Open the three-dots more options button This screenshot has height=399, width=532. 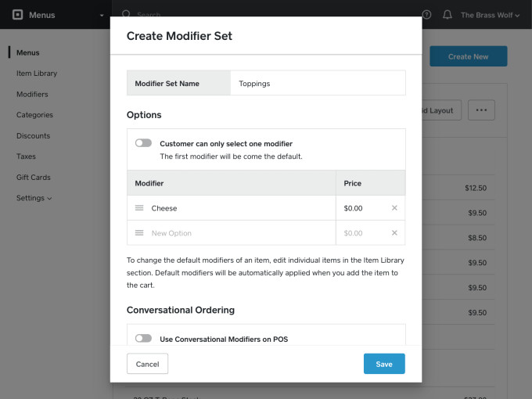[x=481, y=110]
